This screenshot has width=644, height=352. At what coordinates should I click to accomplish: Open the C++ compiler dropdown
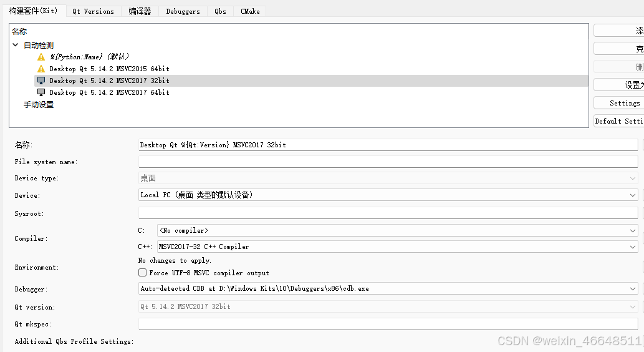pos(396,247)
